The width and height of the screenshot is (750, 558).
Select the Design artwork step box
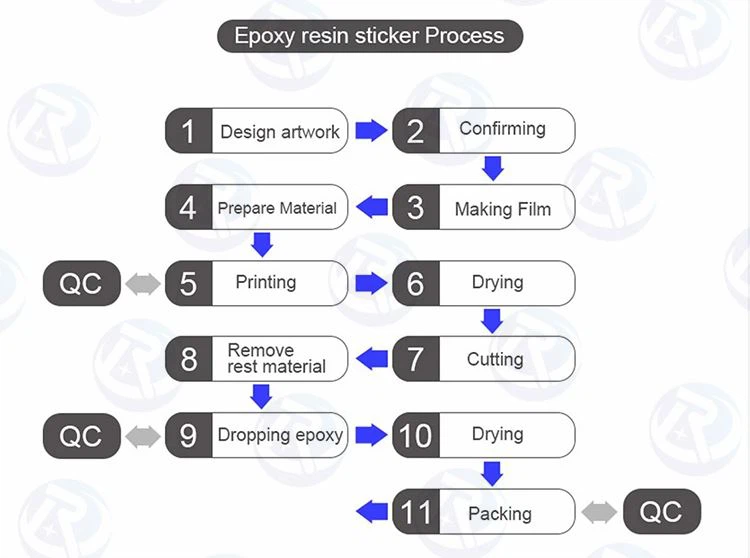pyautogui.click(x=257, y=131)
